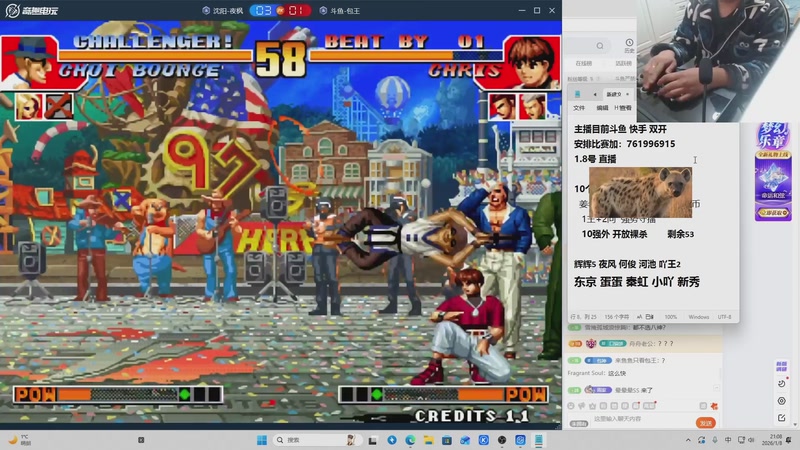Click the edit/compose icon in right sidebar
Screen dimensions: 800x450
pyautogui.click(x=782, y=418)
